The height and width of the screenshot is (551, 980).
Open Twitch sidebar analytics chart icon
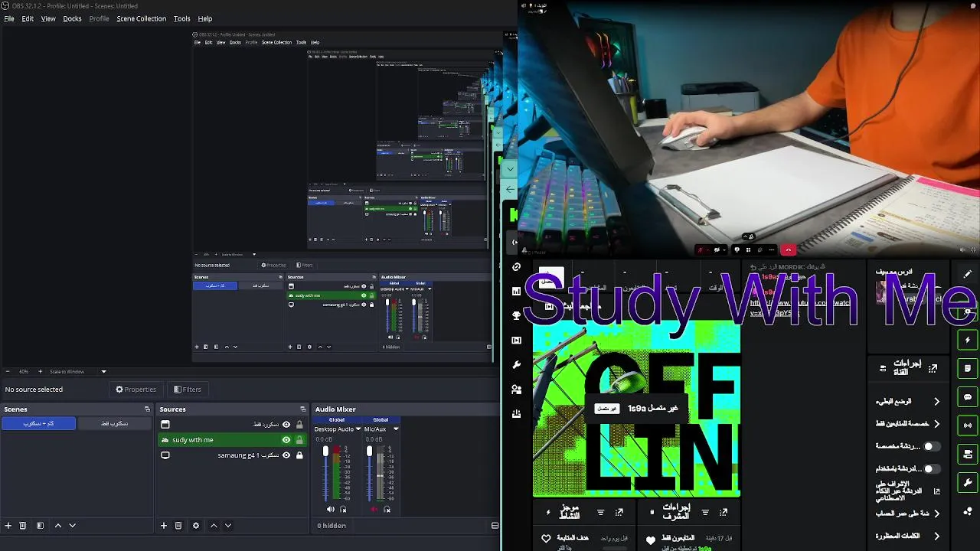(517, 292)
